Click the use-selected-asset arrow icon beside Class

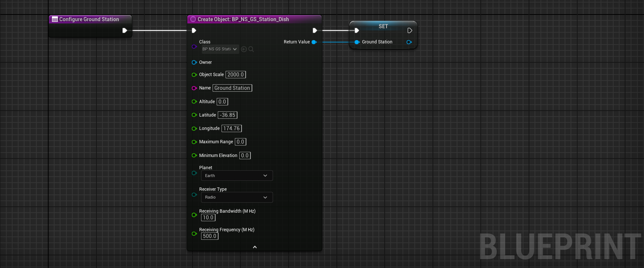point(244,49)
